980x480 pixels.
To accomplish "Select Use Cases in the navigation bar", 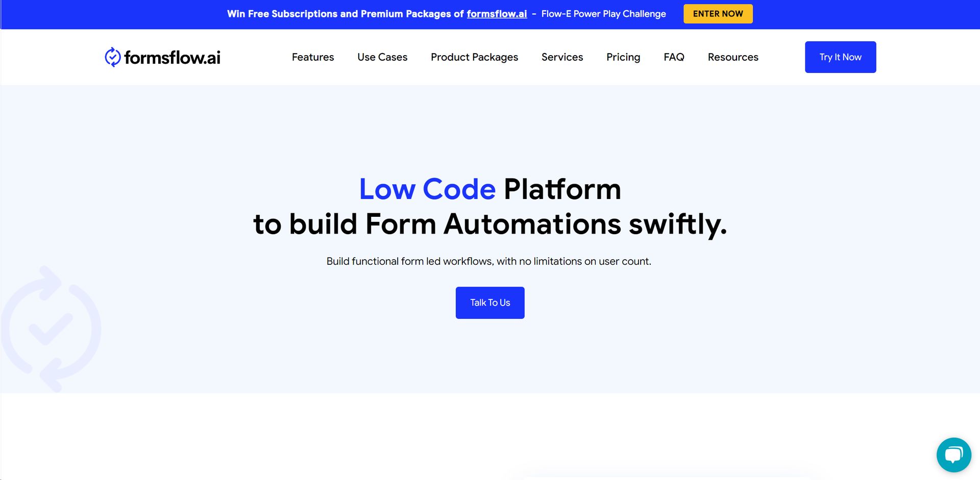I will (x=382, y=57).
